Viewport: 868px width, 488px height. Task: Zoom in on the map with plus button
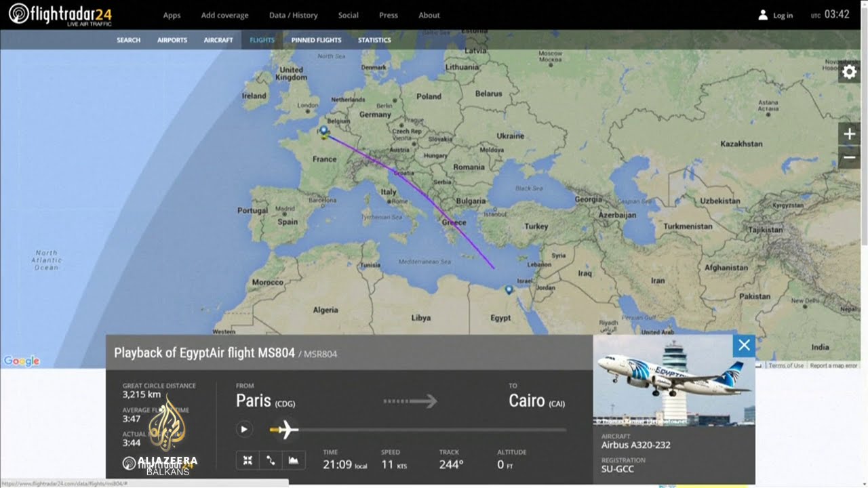click(x=849, y=134)
